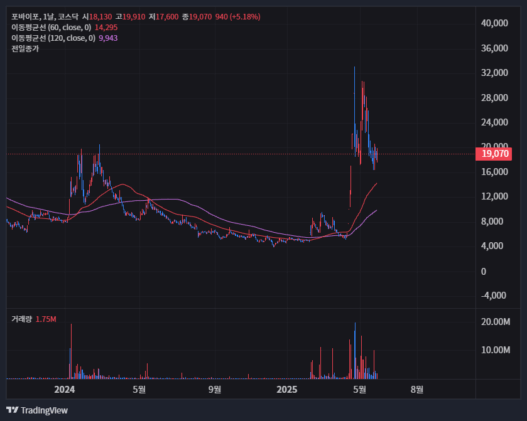The height and width of the screenshot is (421, 527).
Task: Click the 고19,910 high price value
Action: tap(130, 17)
